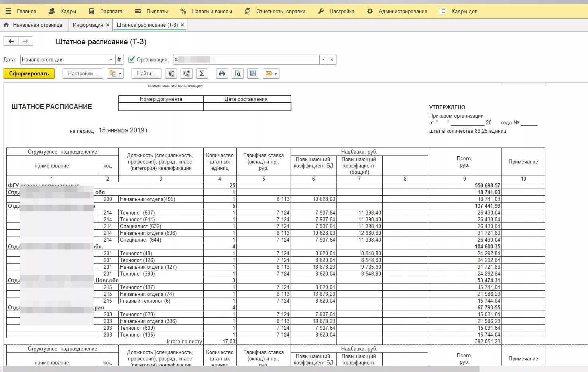Select cell Технолог (637)
This screenshot has height=372, width=588.
pyautogui.click(x=161, y=213)
